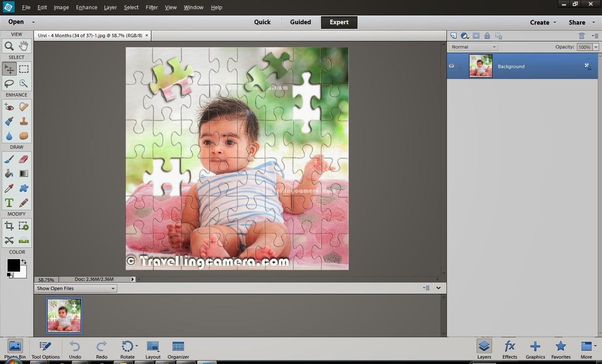Select the Lasso tool

point(9,84)
